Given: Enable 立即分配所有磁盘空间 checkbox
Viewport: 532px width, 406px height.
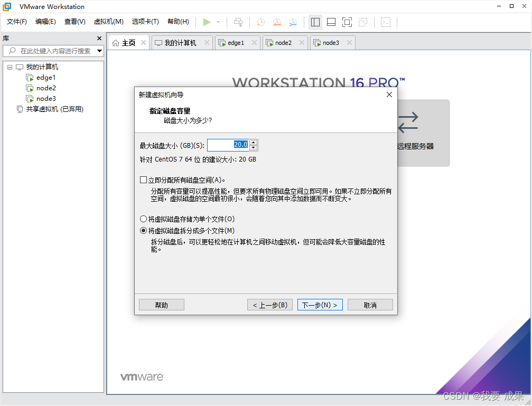Looking at the screenshot, I should [143, 180].
